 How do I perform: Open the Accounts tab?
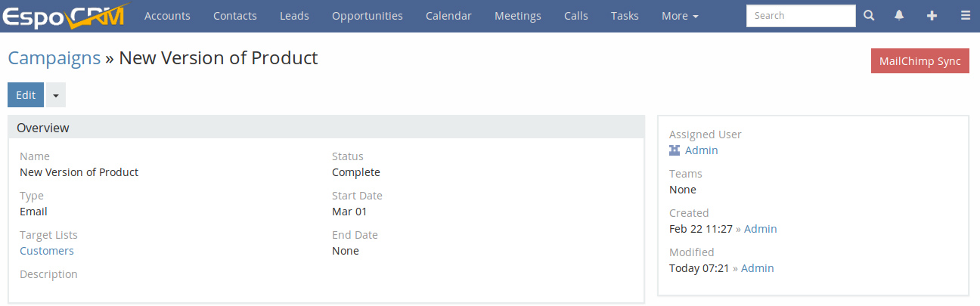coord(167,16)
